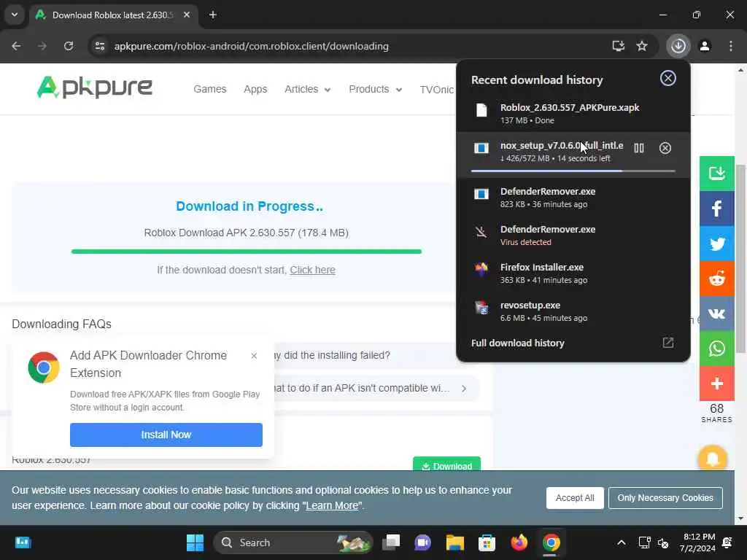Click the 'Click here' download link
The width and height of the screenshot is (747, 560).
(x=312, y=270)
